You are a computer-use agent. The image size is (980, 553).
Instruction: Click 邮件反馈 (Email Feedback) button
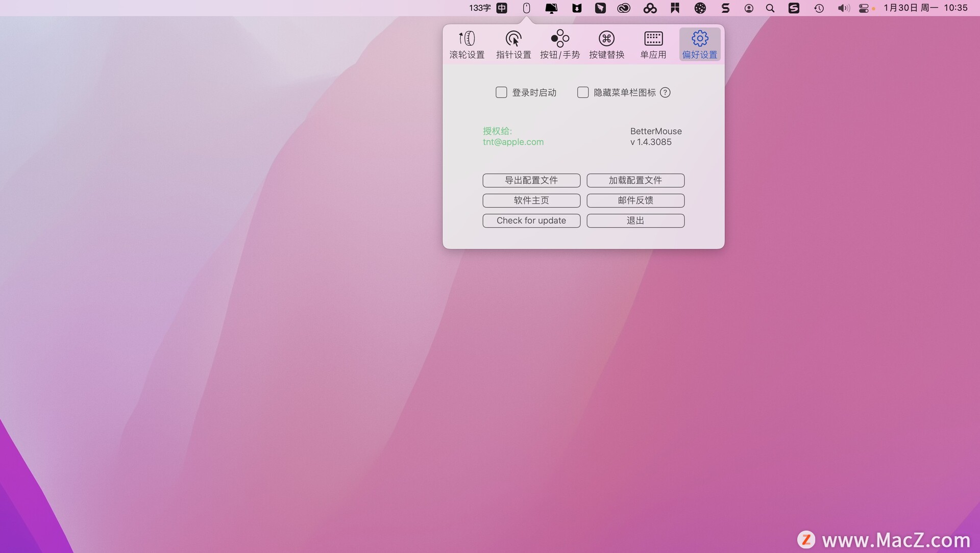[635, 200]
